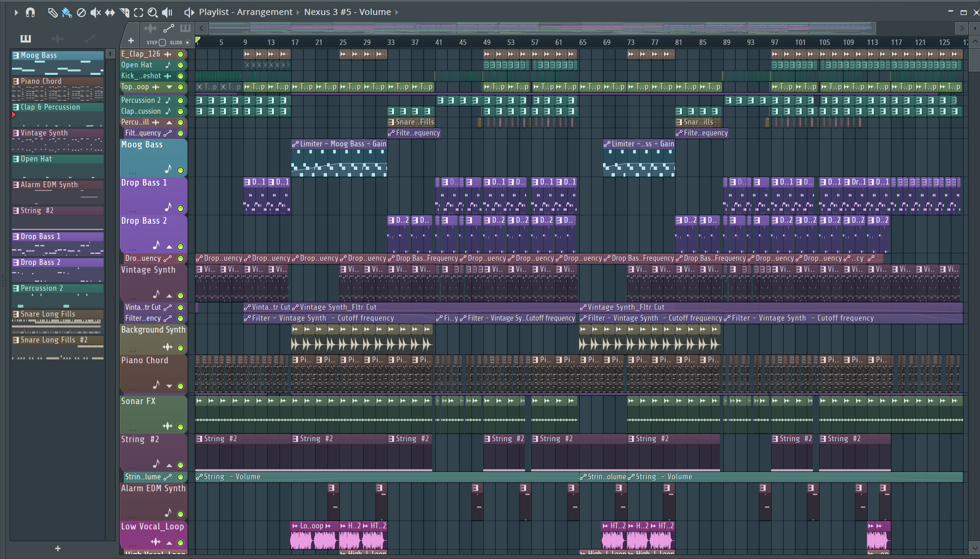Open the playlist options menu arrow

16,12
